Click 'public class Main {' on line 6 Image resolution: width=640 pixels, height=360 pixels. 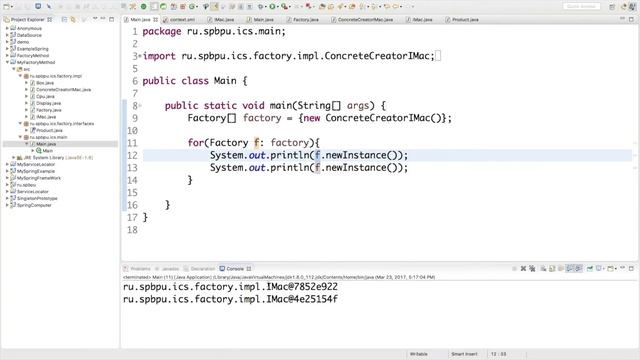click(x=195, y=81)
